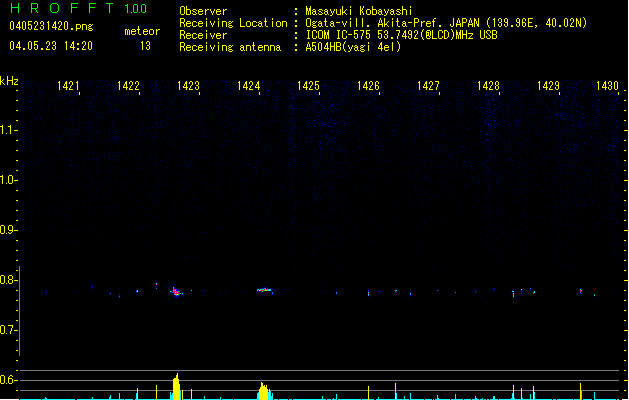Click the 0.7 kHz frequency label
Image resolution: width=629 pixels, height=400 pixels.
coord(8,330)
